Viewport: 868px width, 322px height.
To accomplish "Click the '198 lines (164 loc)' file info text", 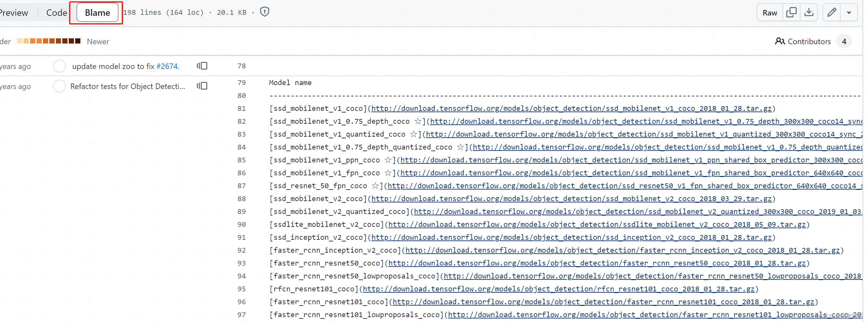I will 163,13.
